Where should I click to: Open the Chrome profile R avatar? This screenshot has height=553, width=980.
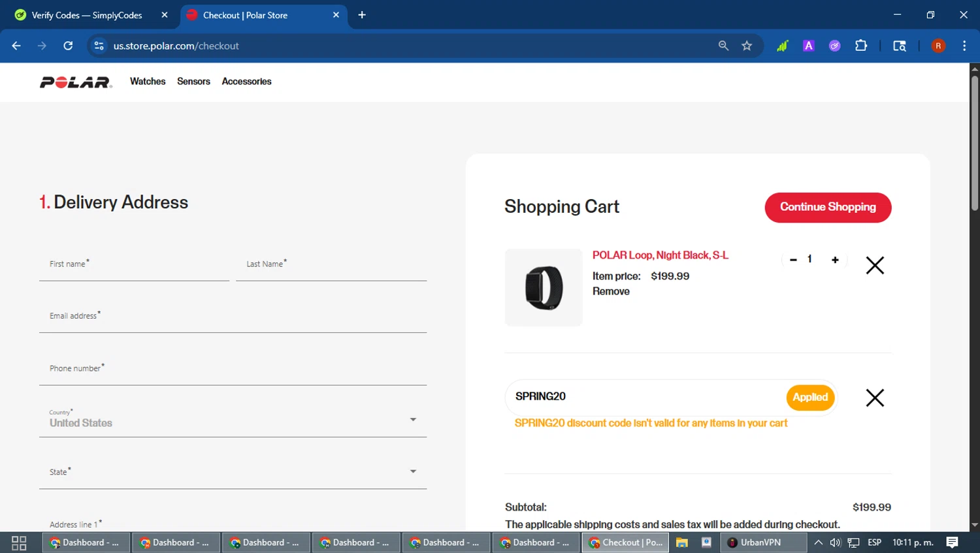[x=938, y=46]
